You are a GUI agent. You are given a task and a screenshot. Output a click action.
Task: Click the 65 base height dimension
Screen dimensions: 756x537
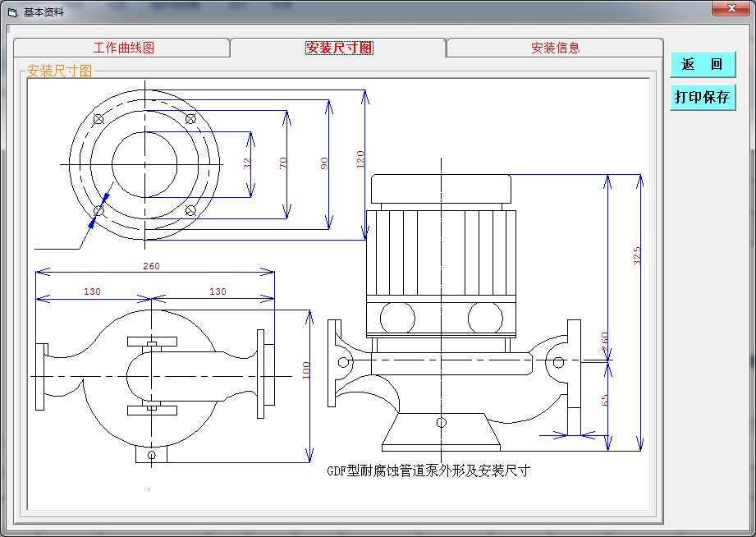click(x=605, y=400)
